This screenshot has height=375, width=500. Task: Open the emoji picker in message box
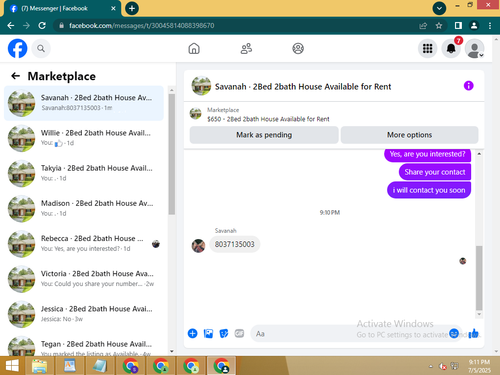[454, 333]
